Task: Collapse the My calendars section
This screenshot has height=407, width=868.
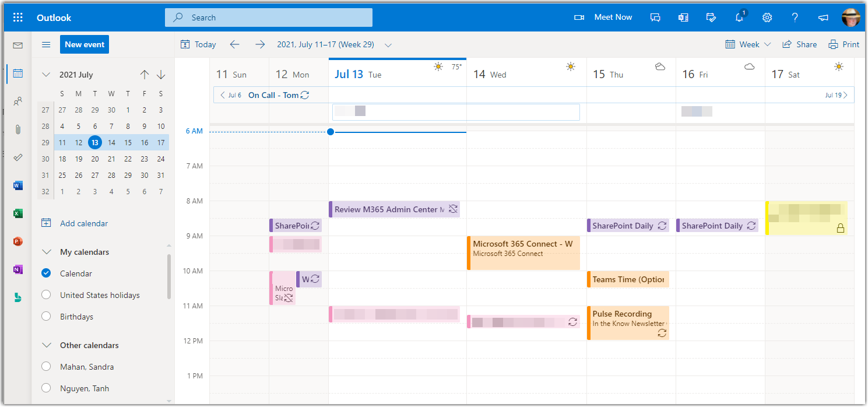Action: pos(47,251)
